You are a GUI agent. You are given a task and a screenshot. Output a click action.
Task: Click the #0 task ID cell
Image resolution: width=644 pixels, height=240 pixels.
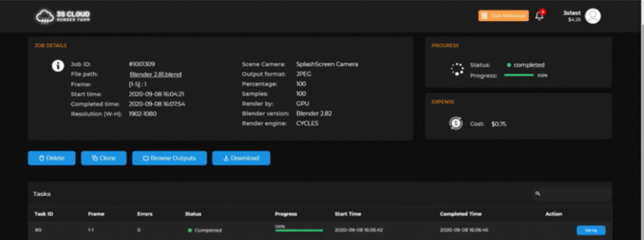tap(38, 230)
